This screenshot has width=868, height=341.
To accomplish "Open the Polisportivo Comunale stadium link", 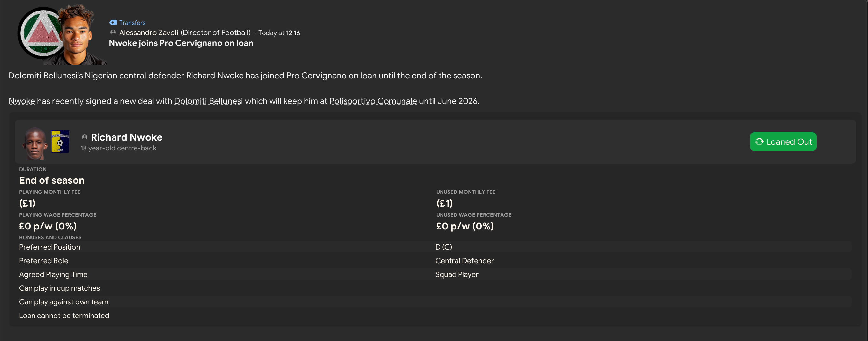I will tap(373, 101).
